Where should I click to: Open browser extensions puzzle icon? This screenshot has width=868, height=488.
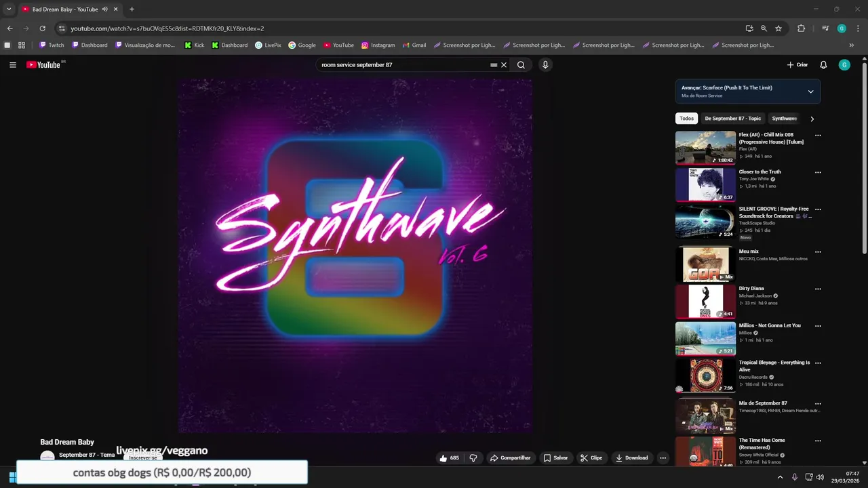click(801, 28)
